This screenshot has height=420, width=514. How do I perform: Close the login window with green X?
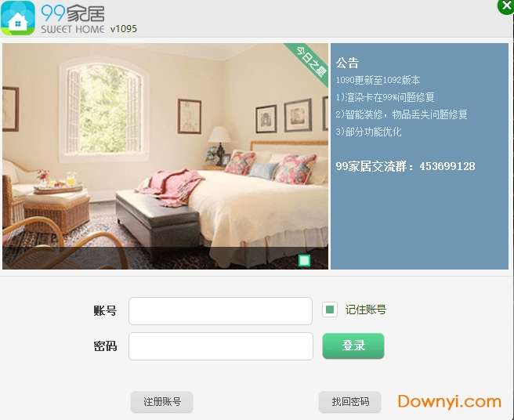506,6
